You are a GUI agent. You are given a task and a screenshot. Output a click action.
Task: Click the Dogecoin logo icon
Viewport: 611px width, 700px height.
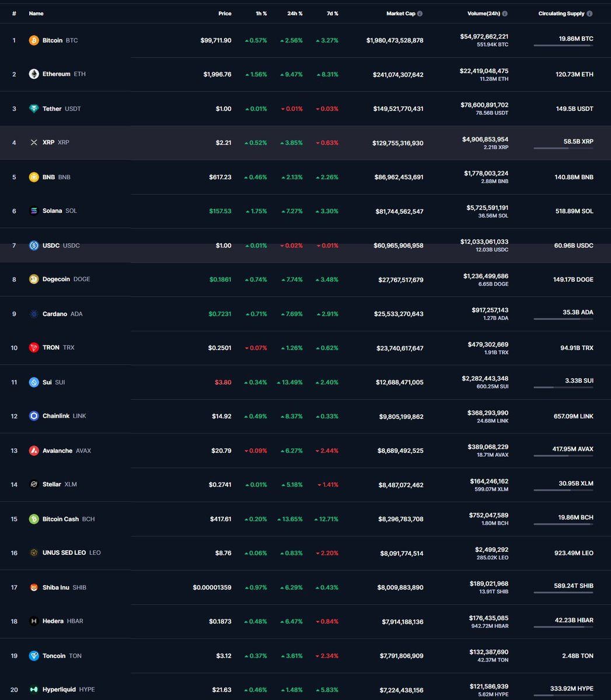[34, 279]
